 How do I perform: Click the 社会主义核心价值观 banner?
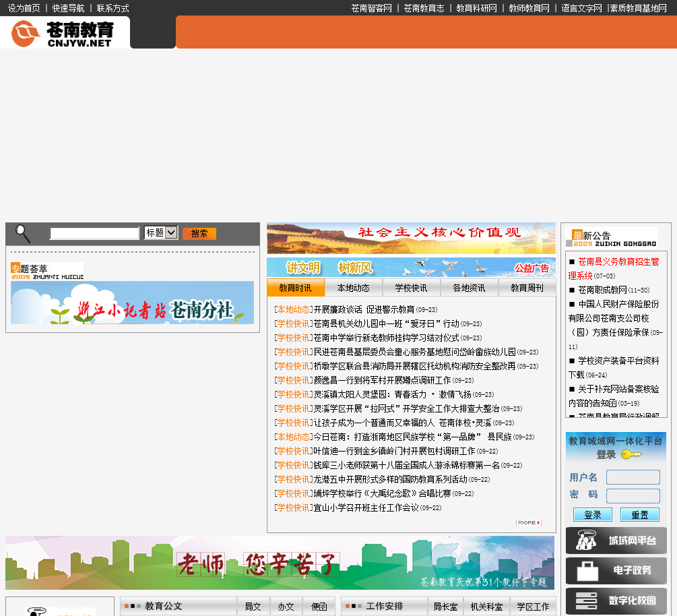pos(411,238)
